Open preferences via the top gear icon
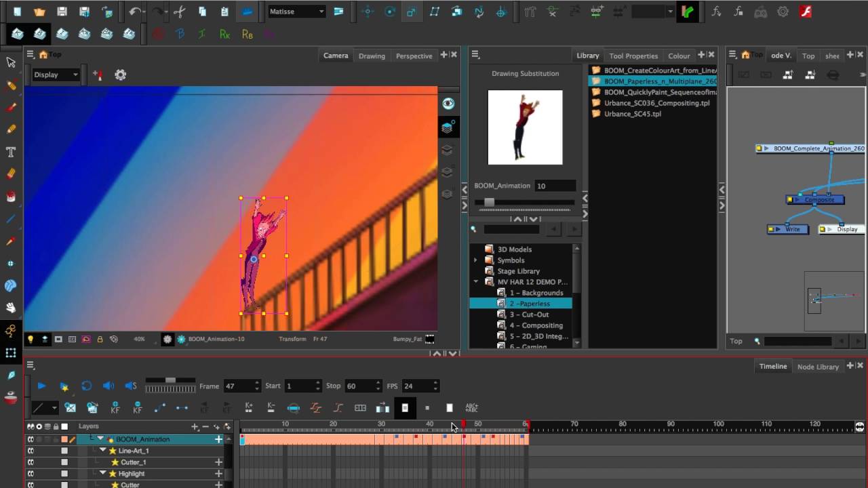 coord(783,12)
